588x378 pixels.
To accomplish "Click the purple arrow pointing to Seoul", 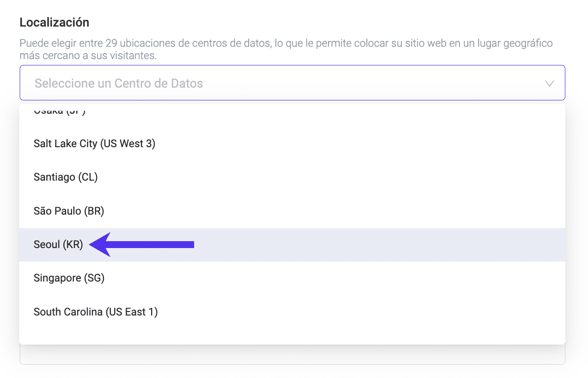I will (x=143, y=245).
